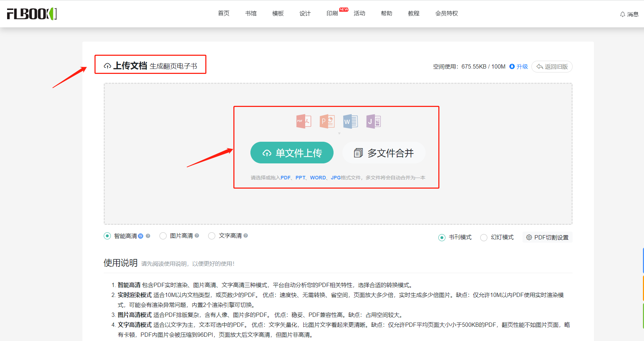The image size is (644, 341).
Task: Click the 实时渲染模式 instruction text
Action: coord(135,295)
